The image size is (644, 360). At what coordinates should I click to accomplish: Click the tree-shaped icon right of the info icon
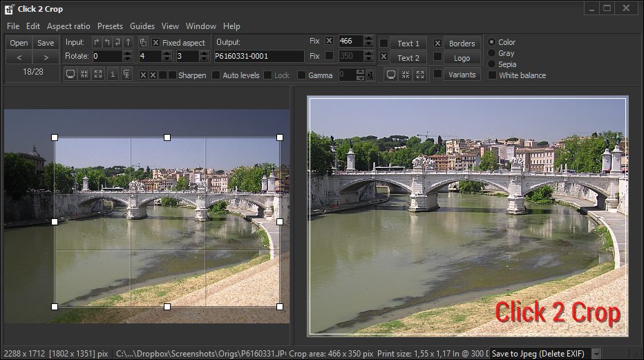(126, 75)
